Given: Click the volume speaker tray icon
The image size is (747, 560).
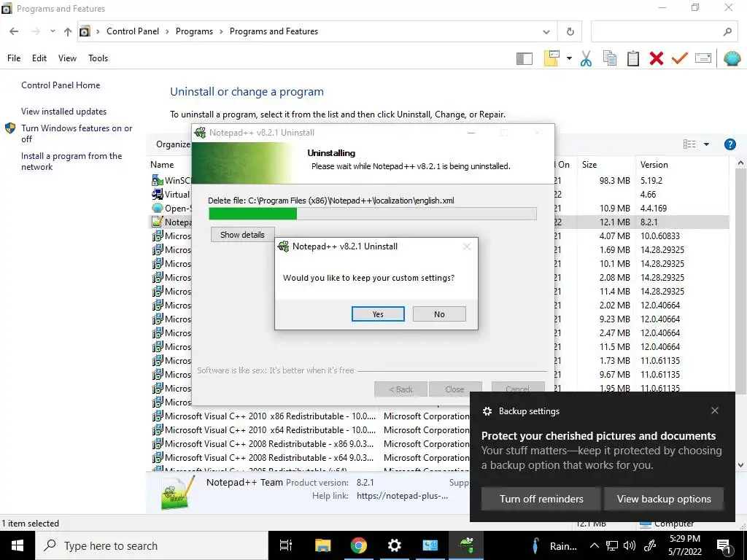Looking at the screenshot, I should click(630, 545).
